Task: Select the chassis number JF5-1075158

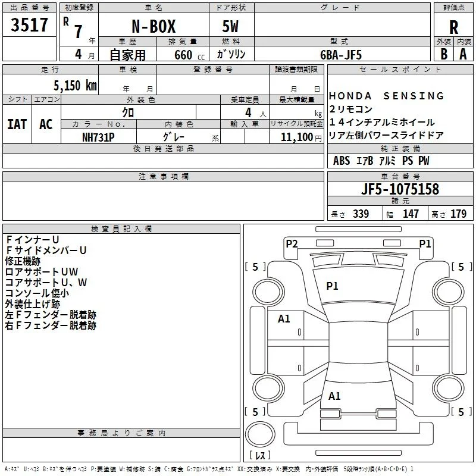Action: (x=400, y=189)
